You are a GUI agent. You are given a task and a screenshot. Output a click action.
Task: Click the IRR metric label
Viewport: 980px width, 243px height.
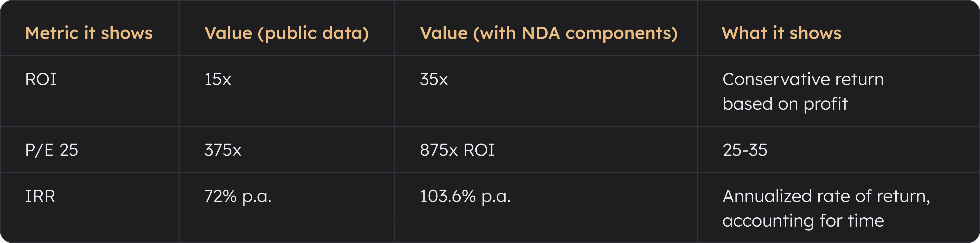pyautogui.click(x=40, y=197)
